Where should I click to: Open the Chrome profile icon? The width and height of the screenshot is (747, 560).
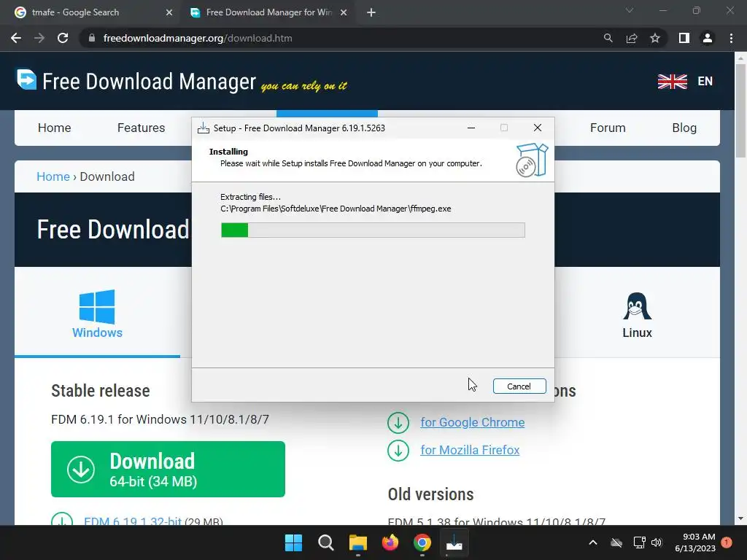pyautogui.click(x=708, y=38)
